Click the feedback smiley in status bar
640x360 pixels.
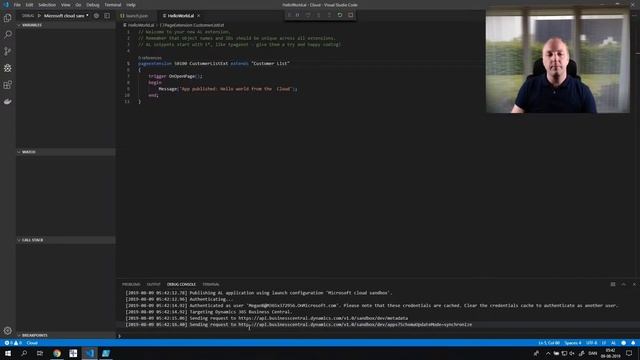click(x=623, y=343)
